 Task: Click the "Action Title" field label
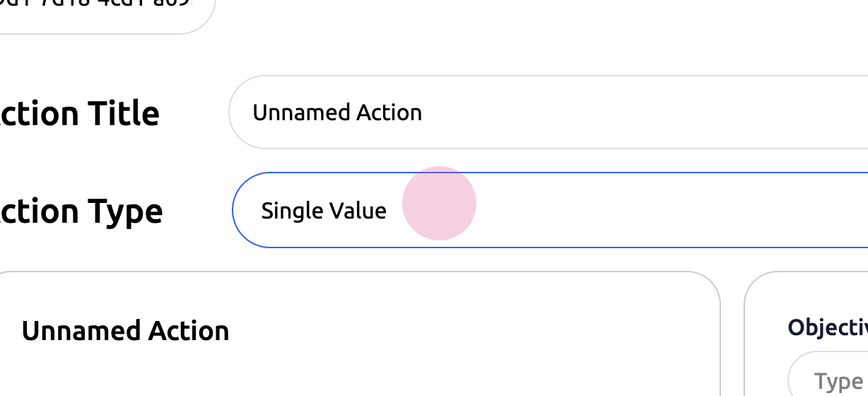click(80, 113)
